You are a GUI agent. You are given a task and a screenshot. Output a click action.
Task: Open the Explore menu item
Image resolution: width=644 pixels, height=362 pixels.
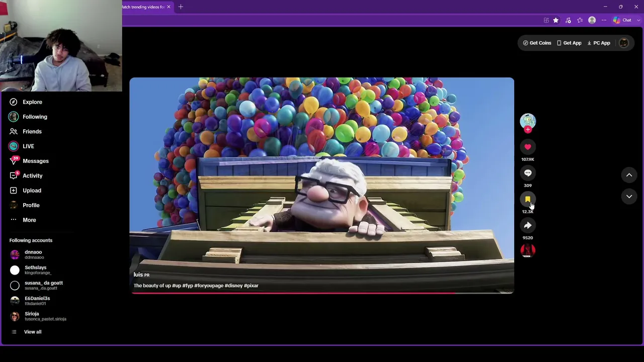32,102
